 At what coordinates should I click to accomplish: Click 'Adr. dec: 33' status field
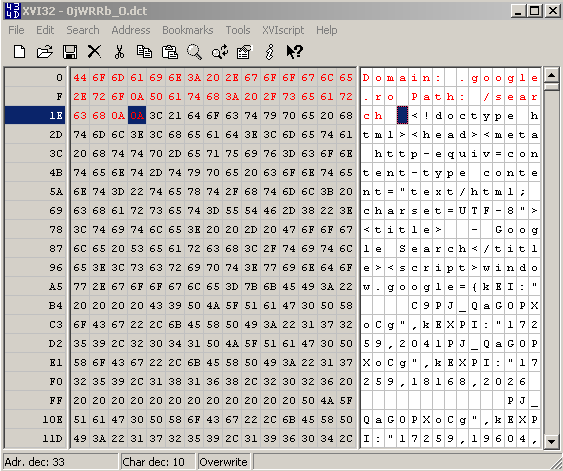60,462
